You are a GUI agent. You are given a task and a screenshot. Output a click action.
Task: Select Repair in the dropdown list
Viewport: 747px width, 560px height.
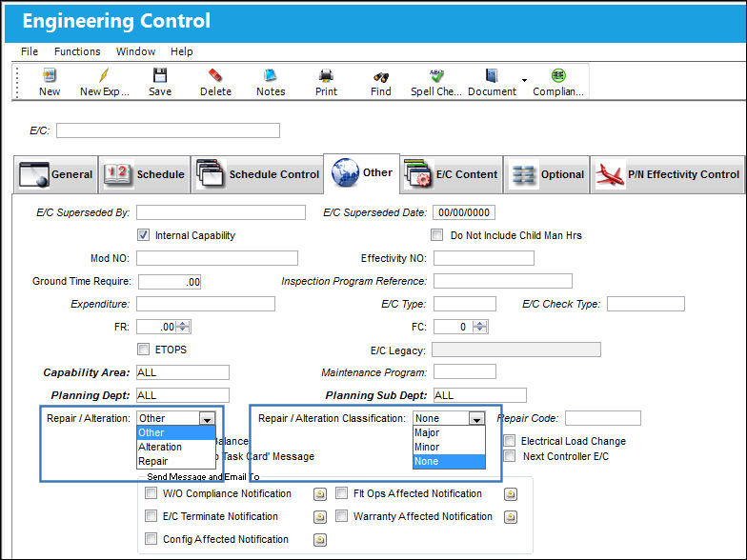[x=175, y=461]
